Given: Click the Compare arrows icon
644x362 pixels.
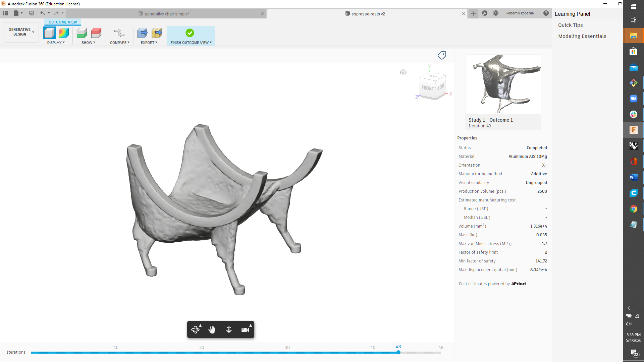Looking at the screenshot, I should tap(119, 33).
